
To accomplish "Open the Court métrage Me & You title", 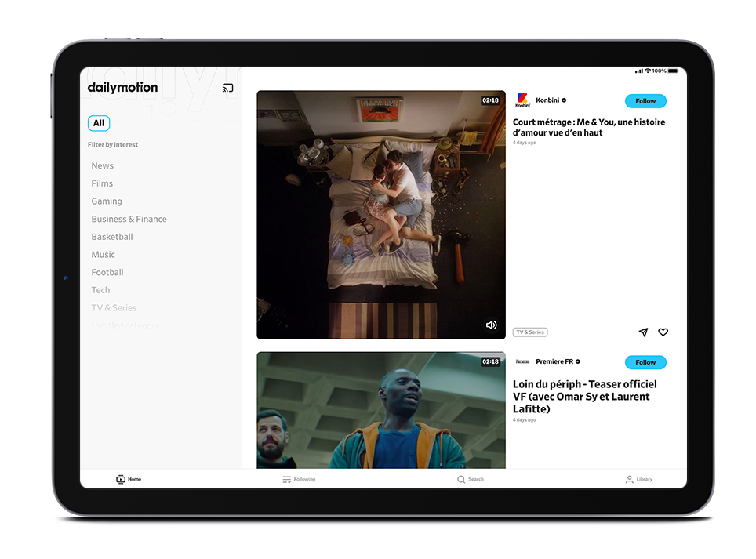I will (589, 127).
